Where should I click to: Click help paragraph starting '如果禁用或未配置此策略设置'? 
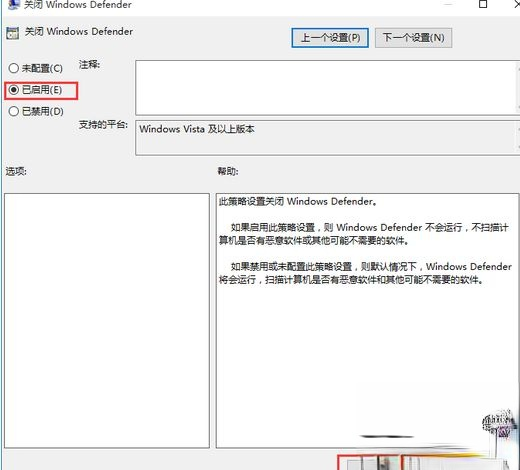coord(365,273)
